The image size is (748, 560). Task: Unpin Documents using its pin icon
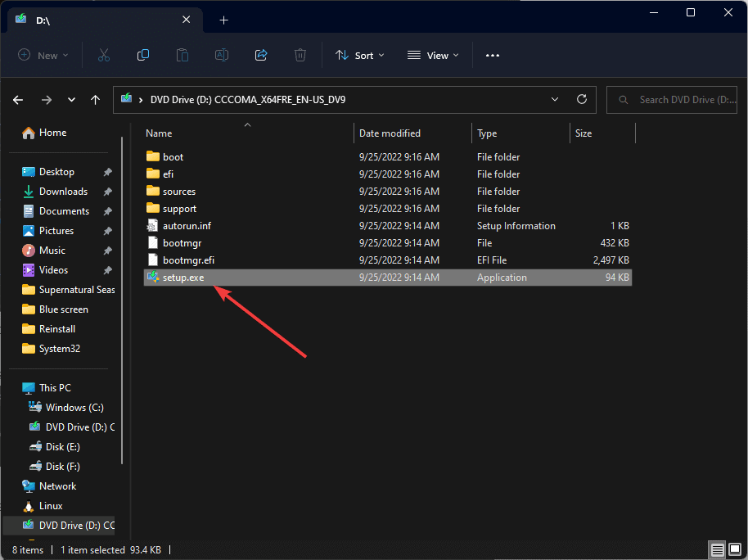click(x=108, y=211)
